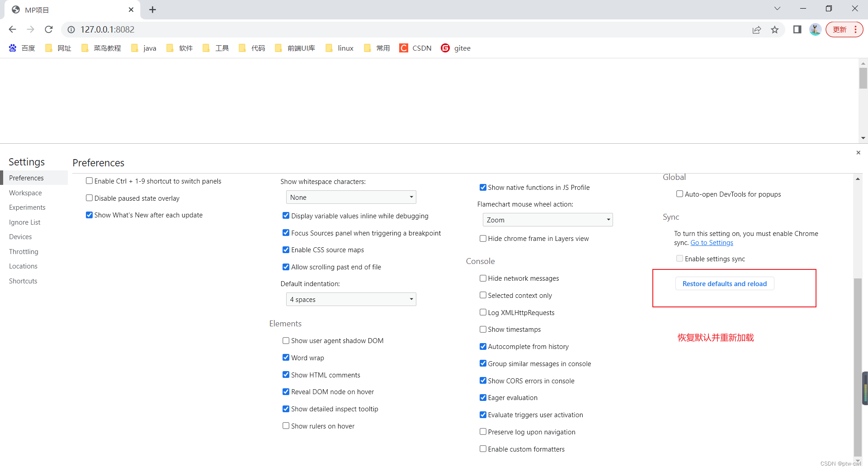The height and width of the screenshot is (471, 868).
Task: Open the 前端UI库 bookmark folder
Action: [x=295, y=48]
